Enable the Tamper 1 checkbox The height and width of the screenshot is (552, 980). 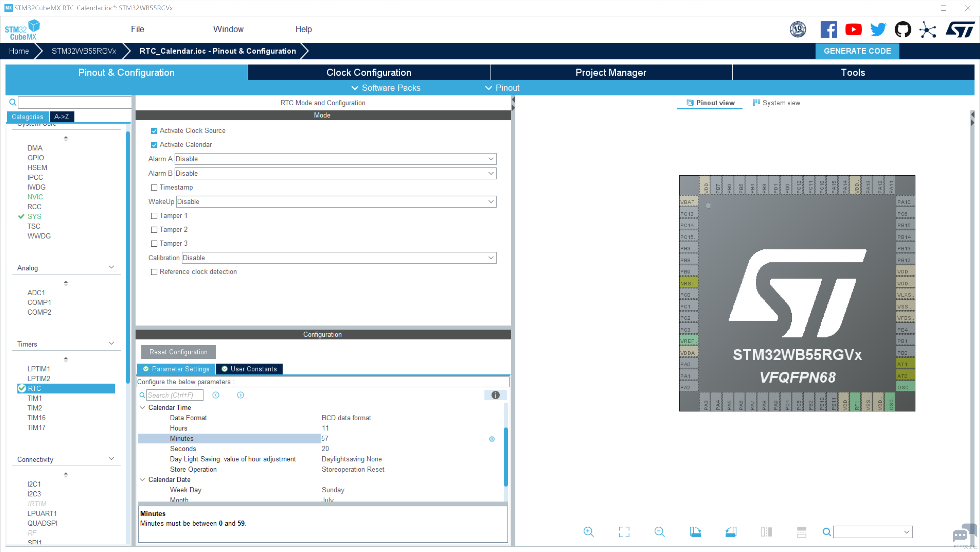click(154, 216)
